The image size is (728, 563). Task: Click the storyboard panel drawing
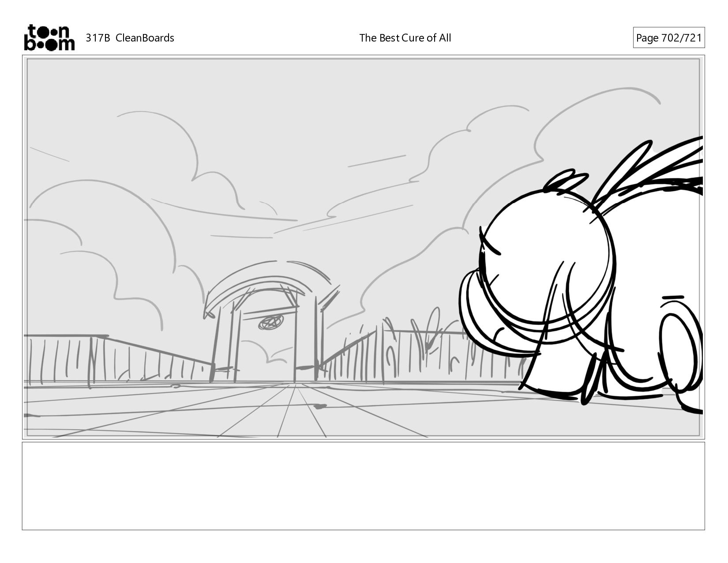(363, 247)
